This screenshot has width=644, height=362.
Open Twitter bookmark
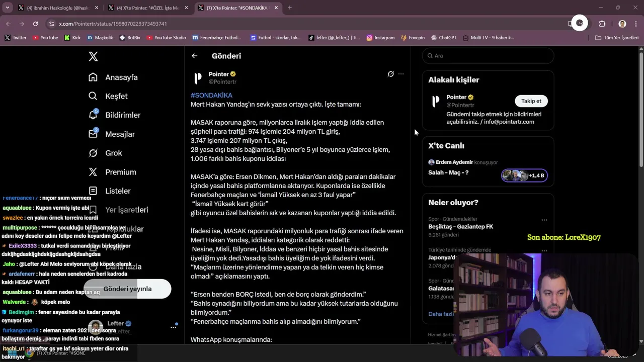click(x=16, y=38)
